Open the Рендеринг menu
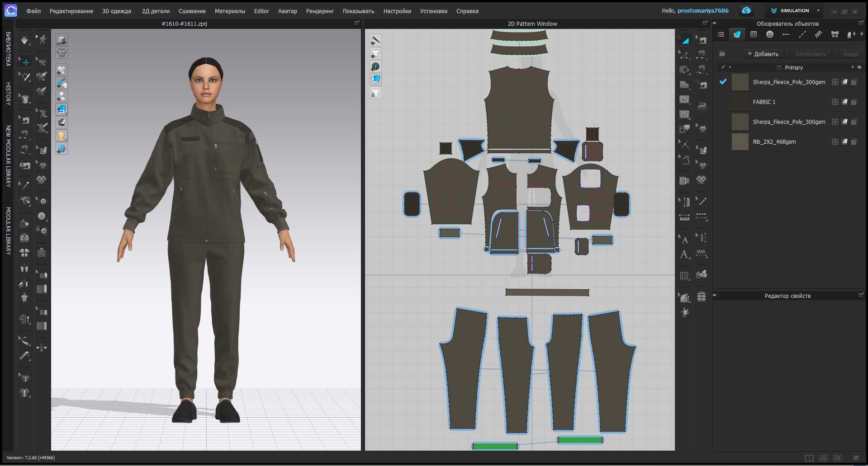Image resolution: width=868 pixels, height=466 pixels. [320, 11]
